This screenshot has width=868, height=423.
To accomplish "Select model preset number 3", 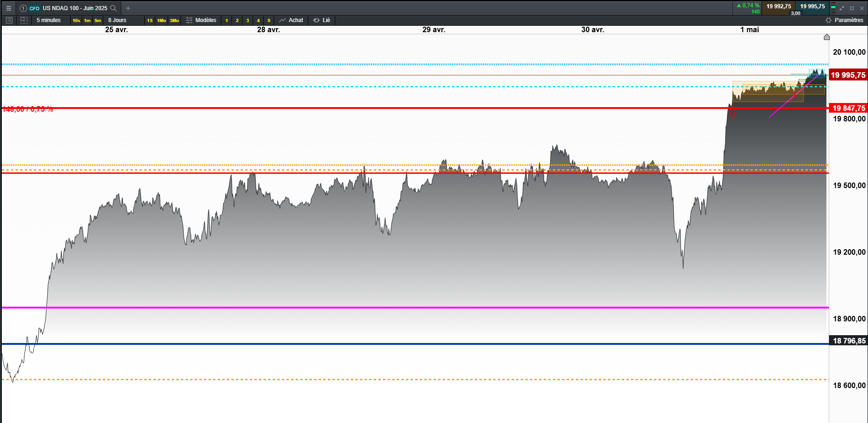I will click(x=248, y=20).
